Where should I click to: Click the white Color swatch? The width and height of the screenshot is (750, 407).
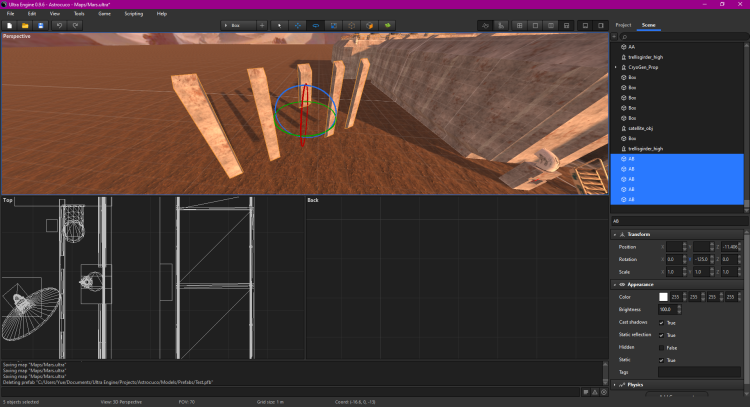663,297
